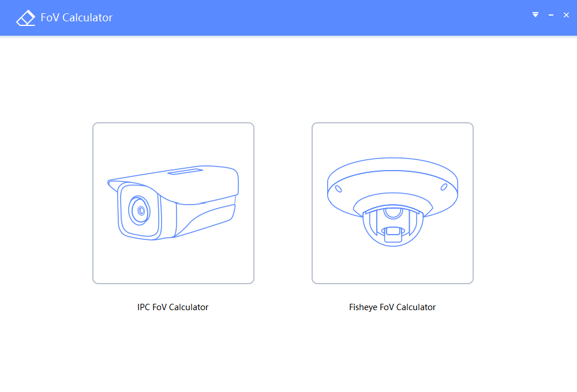Expand the inverted triangle options menu
Viewport: 577px width, 392px height.
(535, 15)
